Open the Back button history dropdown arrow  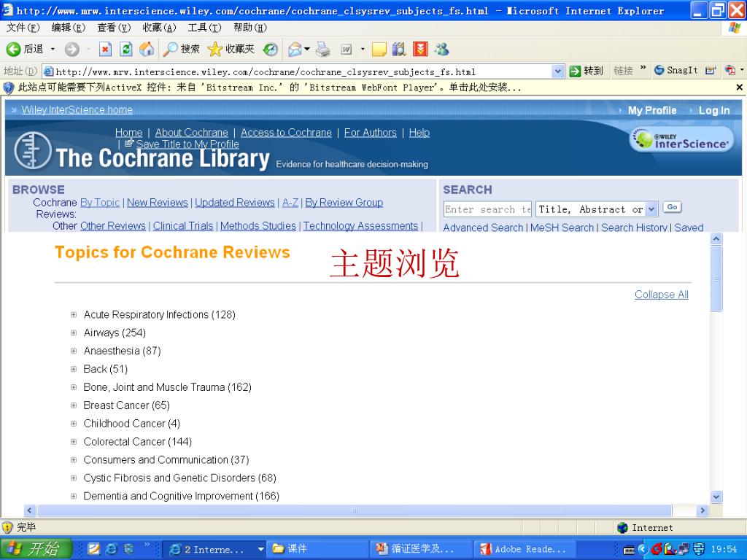(53, 49)
